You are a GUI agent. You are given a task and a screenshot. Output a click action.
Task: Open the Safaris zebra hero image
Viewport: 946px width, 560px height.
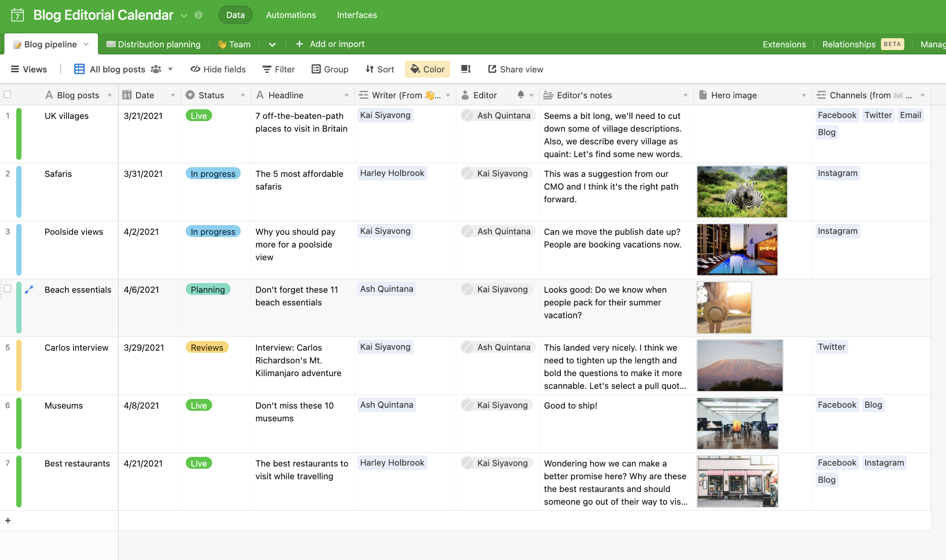pyautogui.click(x=742, y=192)
